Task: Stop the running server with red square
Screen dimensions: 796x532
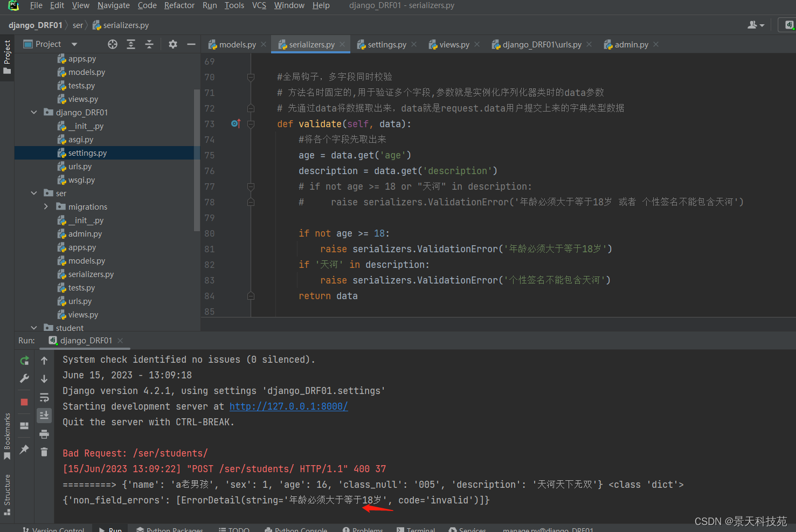Action: coord(24,402)
